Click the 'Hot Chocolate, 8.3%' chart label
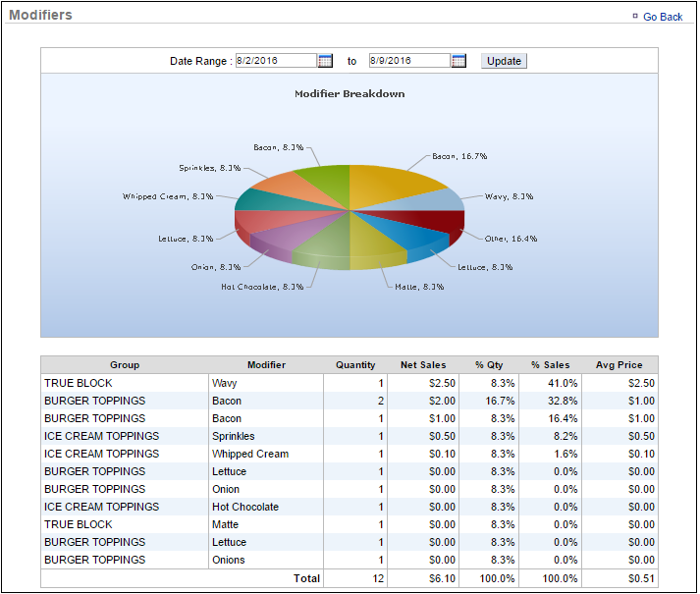Viewport: 700px width, 594px height. 262,287
